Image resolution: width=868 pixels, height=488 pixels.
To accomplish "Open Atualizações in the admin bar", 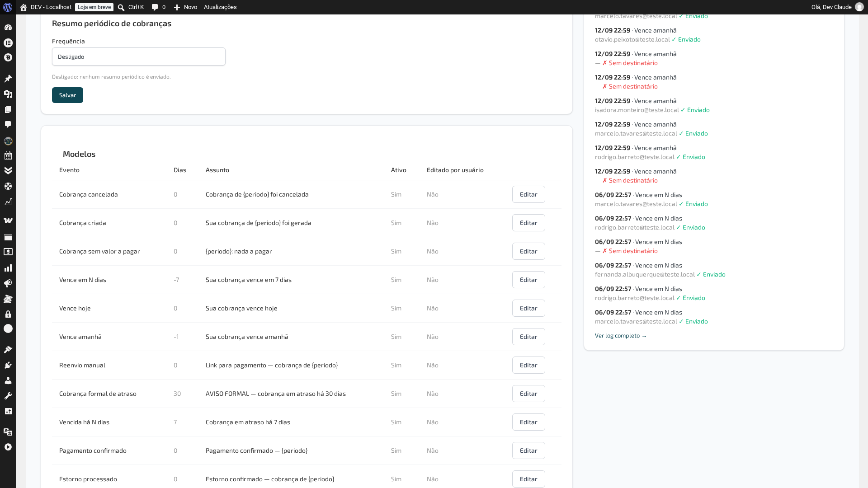I will tap(220, 7).
